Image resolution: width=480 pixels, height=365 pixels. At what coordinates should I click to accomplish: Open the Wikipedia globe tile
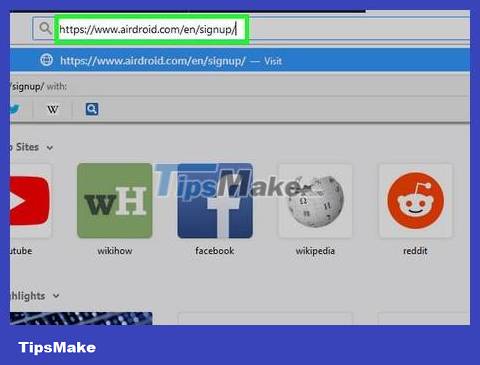click(315, 201)
